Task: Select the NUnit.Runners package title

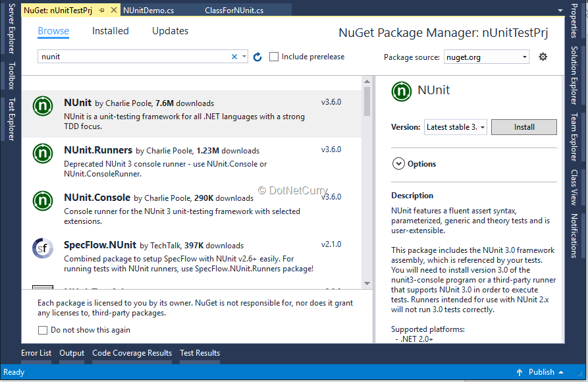Action: click(x=98, y=150)
